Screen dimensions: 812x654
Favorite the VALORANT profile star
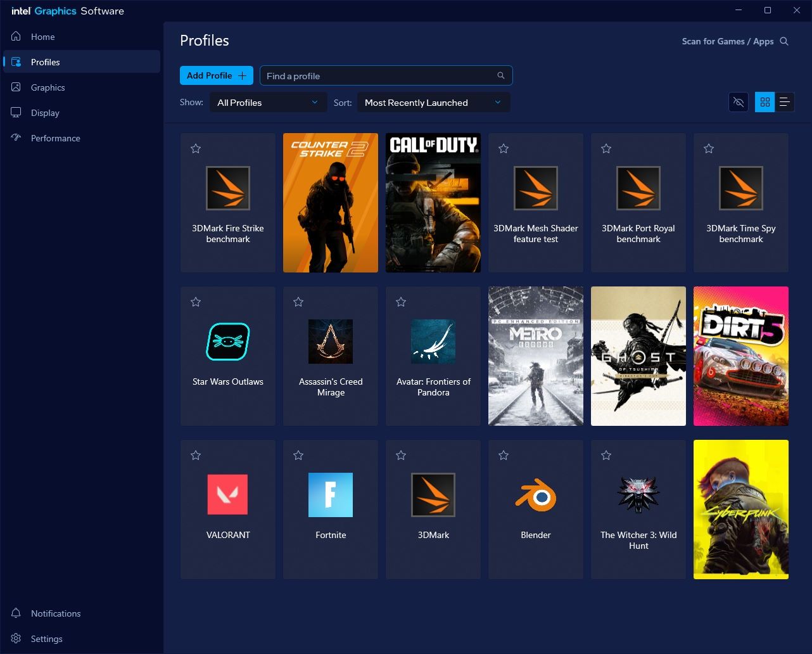coord(196,455)
